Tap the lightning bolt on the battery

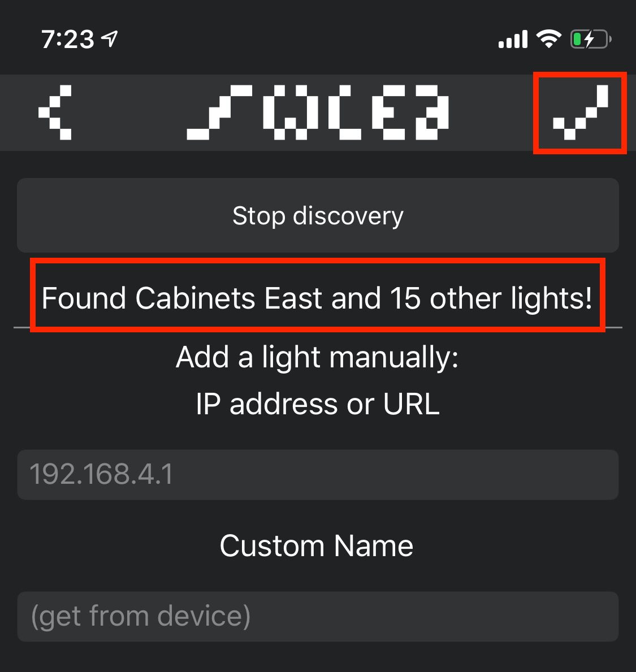point(590,40)
